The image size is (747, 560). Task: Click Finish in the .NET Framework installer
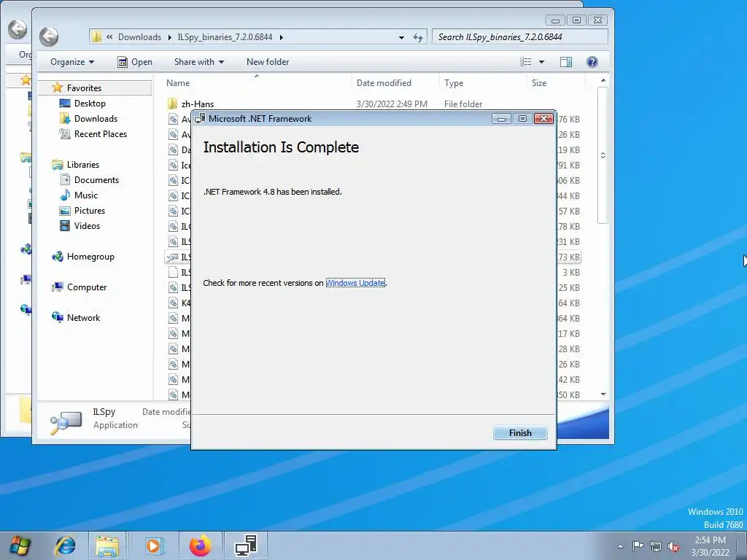pyautogui.click(x=519, y=432)
